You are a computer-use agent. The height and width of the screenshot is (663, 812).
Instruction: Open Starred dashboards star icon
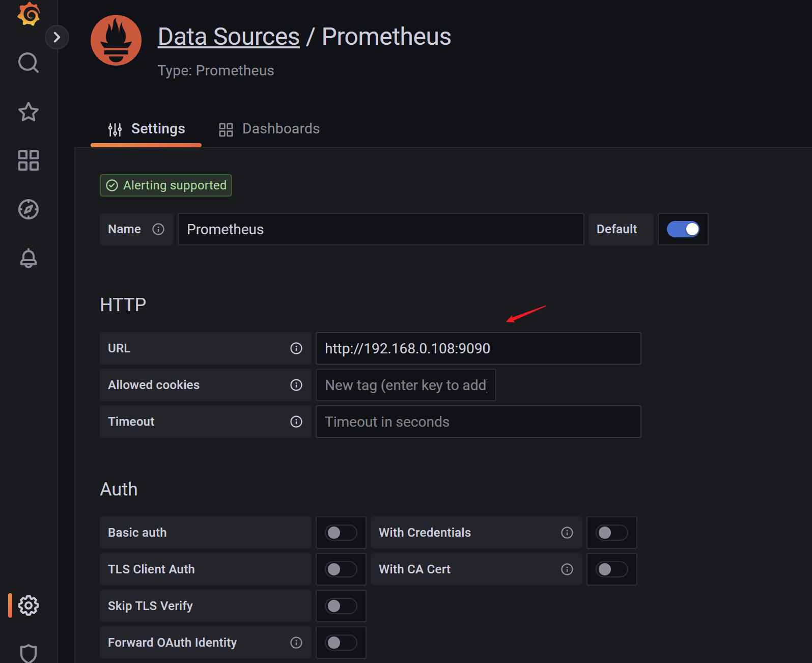click(x=29, y=112)
